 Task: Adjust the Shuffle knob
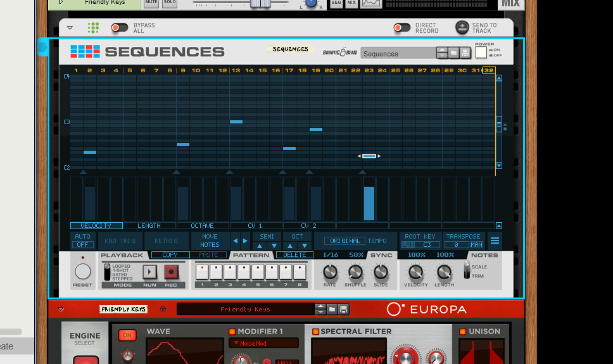point(355,272)
